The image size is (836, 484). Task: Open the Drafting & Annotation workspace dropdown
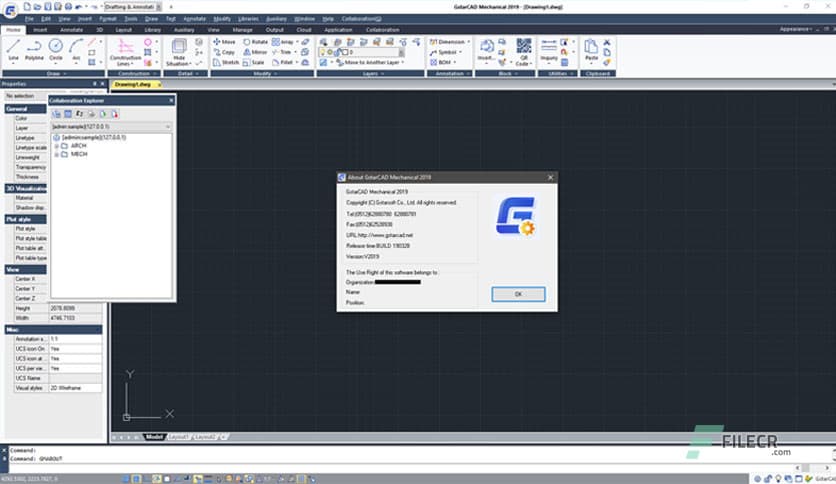(x=158, y=7)
